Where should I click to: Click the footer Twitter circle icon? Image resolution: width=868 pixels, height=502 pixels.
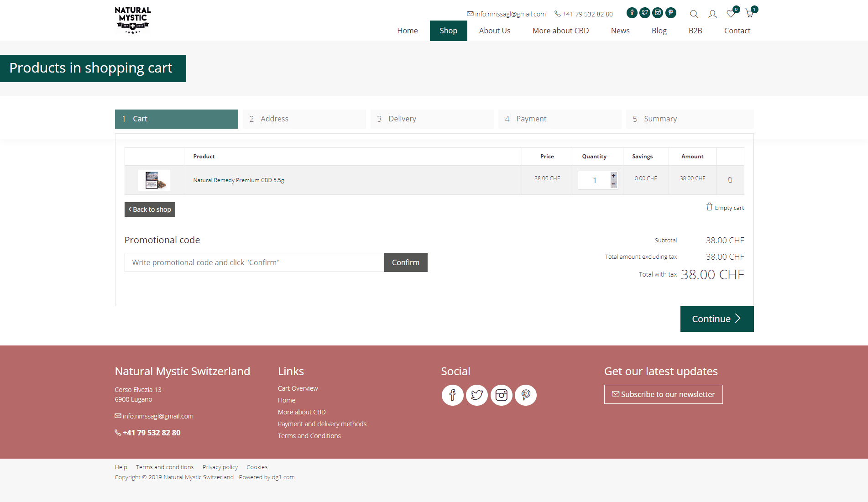click(477, 395)
